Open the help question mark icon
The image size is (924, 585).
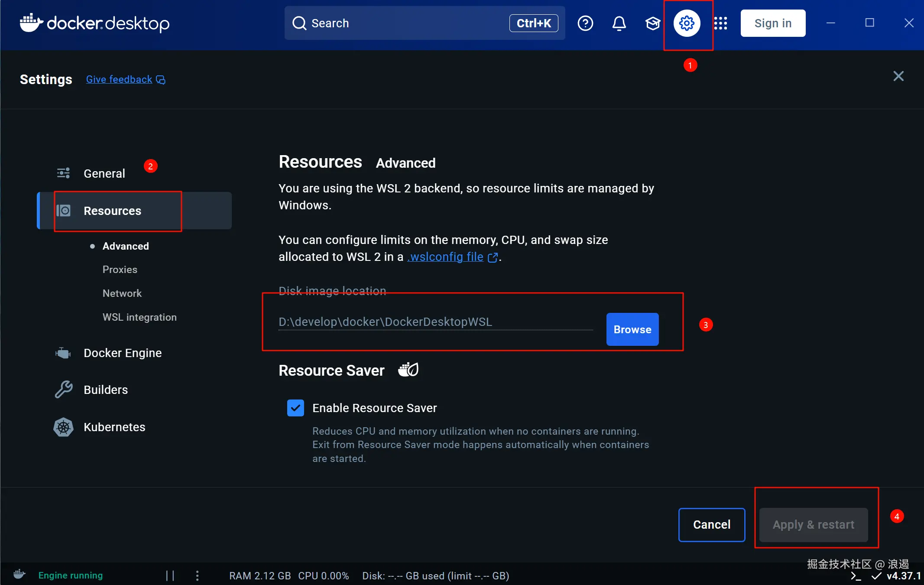pyautogui.click(x=585, y=23)
